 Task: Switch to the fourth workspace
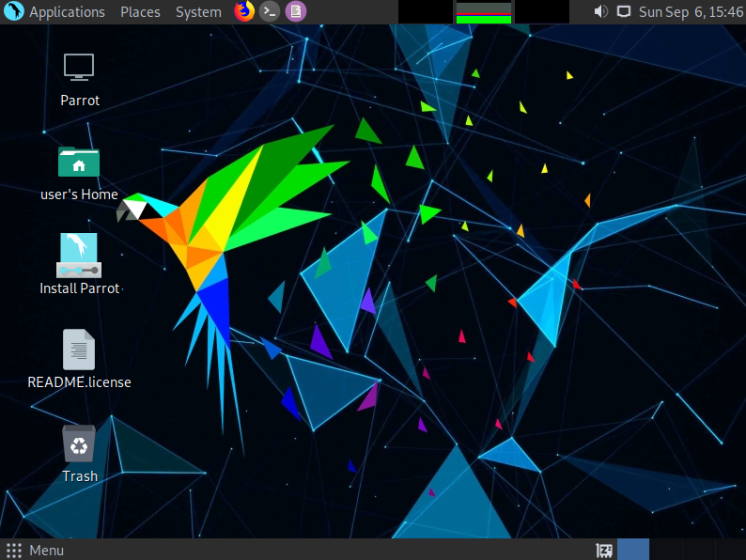coord(730,549)
